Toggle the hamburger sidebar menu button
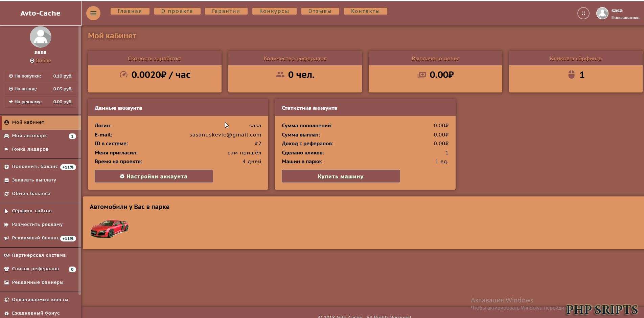Viewport: 644px width, 318px height. point(93,13)
